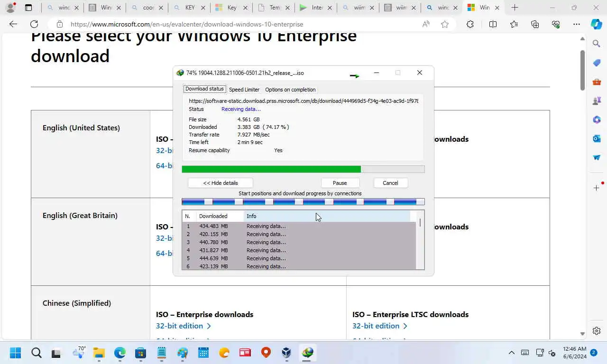Cancel the ISO download
Image resolution: width=607 pixels, height=364 pixels.
pyautogui.click(x=390, y=183)
